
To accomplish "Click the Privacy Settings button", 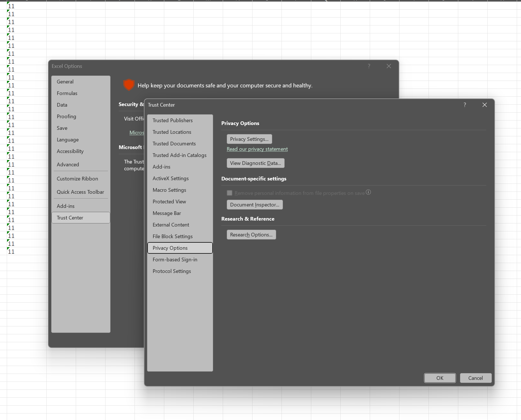I will point(249,139).
